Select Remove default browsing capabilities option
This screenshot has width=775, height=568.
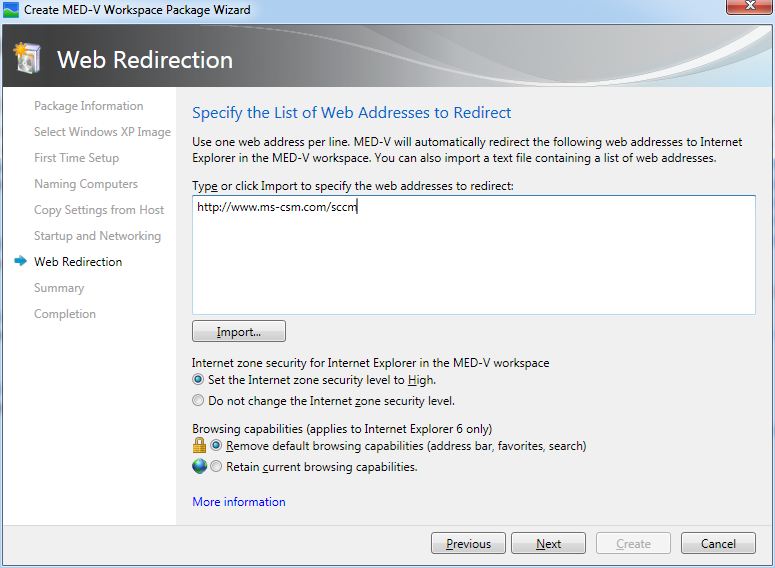216,446
